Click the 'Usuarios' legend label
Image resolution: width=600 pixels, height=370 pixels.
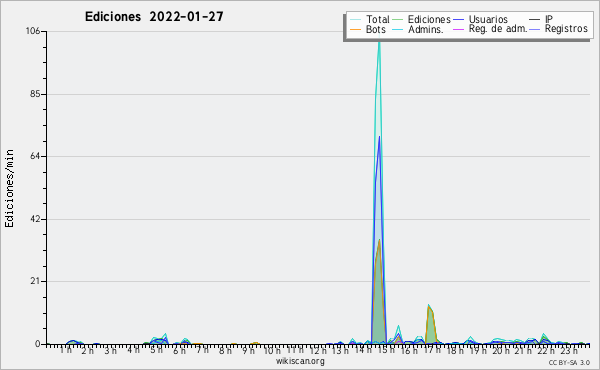point(488,19)
